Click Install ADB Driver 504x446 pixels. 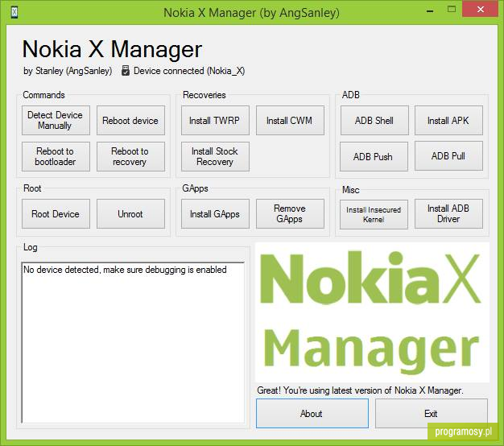[448, 214]
